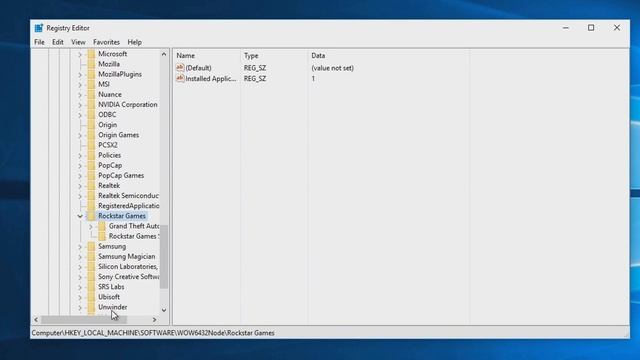Select the Rockstar Games subkey under Rockstar Games
This screenshot has height=360, width=640.
coord(133,236)
